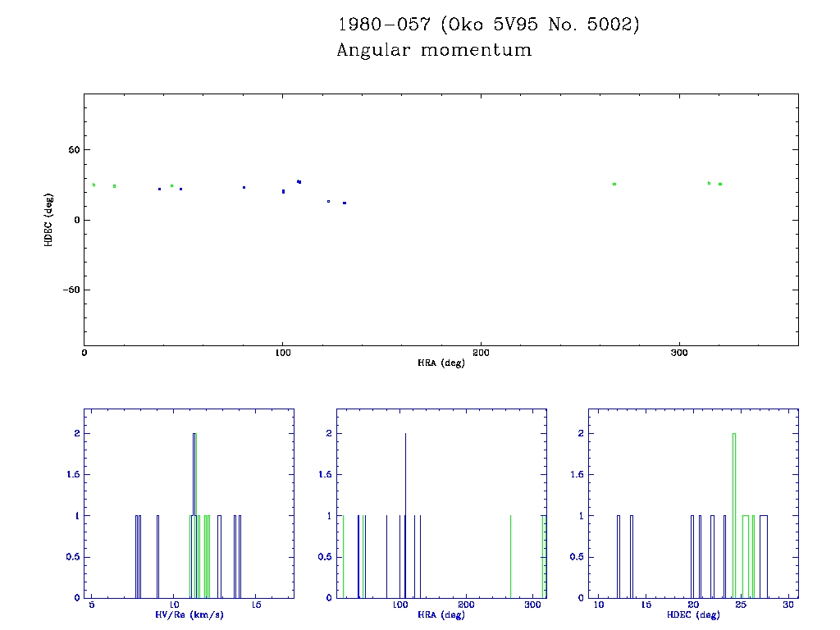Select the 'Angular momentum' subtitle text
The image size is (840, 630).
coord(434,51)
